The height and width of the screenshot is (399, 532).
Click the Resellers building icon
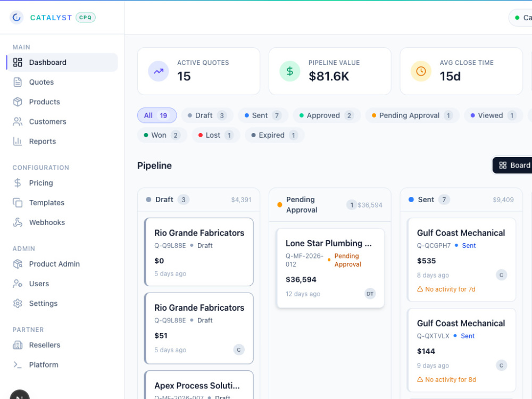coord(18,345)
